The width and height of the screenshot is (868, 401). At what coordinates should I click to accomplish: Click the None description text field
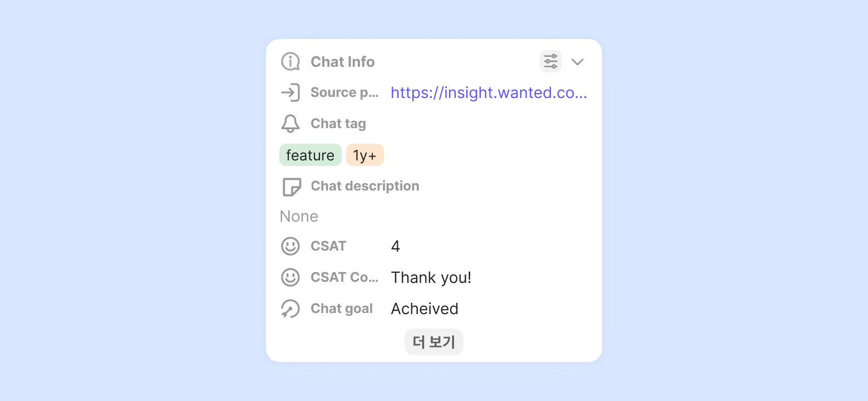pos(299,216)
